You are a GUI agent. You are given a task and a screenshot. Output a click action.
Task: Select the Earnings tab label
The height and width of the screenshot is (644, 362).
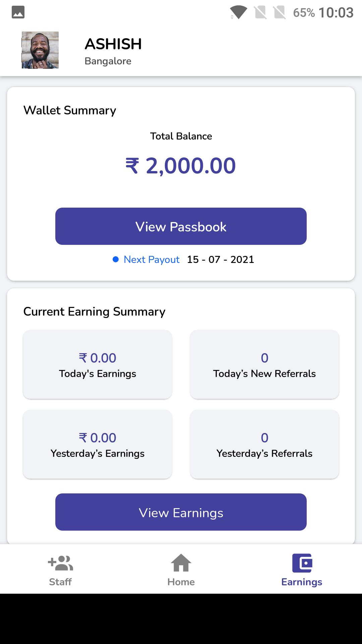click(302, 582)
